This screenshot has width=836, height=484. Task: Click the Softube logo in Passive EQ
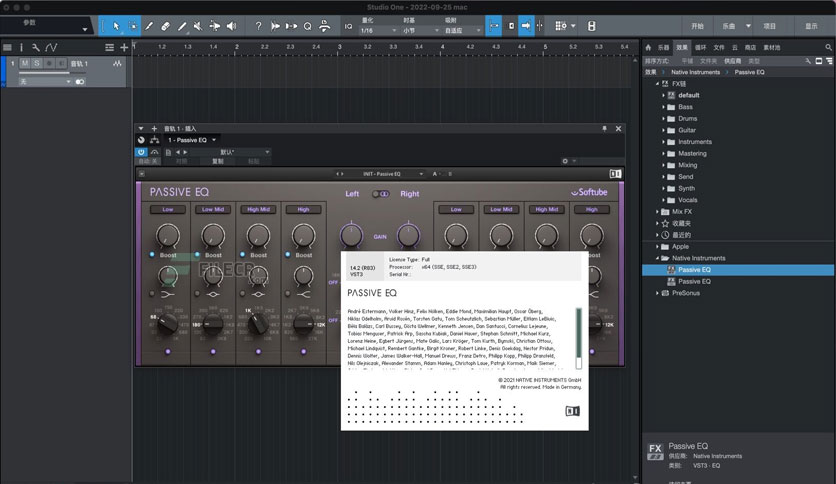[589, 192]
